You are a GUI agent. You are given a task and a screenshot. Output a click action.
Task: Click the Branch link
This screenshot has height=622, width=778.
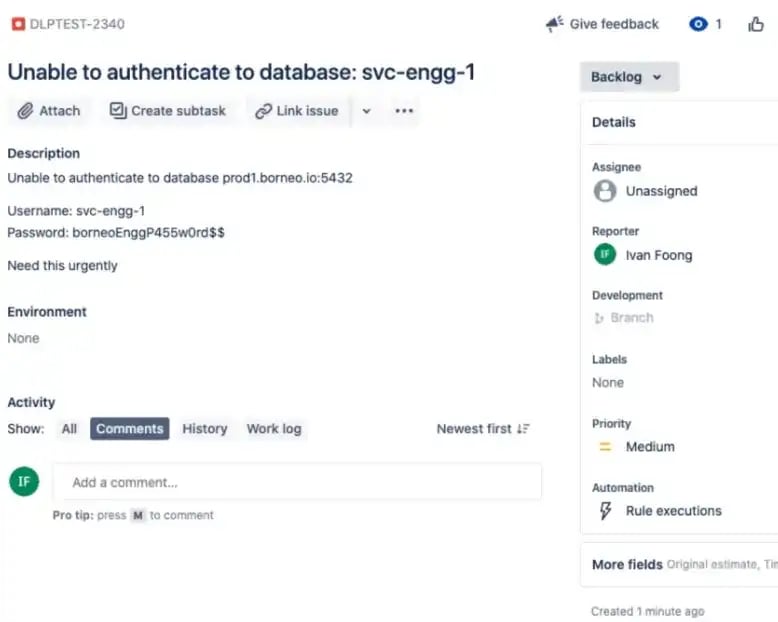(x=632, y=317)
